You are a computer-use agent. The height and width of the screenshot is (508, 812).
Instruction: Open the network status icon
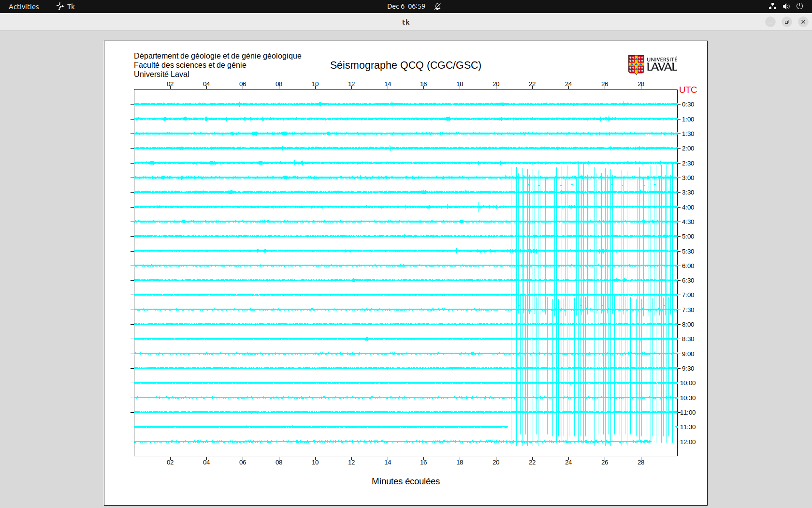pos(772,6)
